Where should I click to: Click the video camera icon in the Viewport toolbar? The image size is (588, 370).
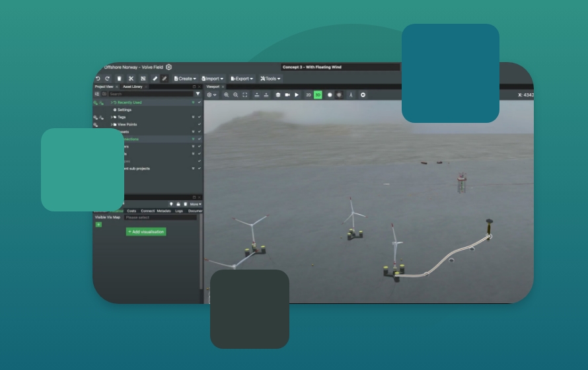287,94
